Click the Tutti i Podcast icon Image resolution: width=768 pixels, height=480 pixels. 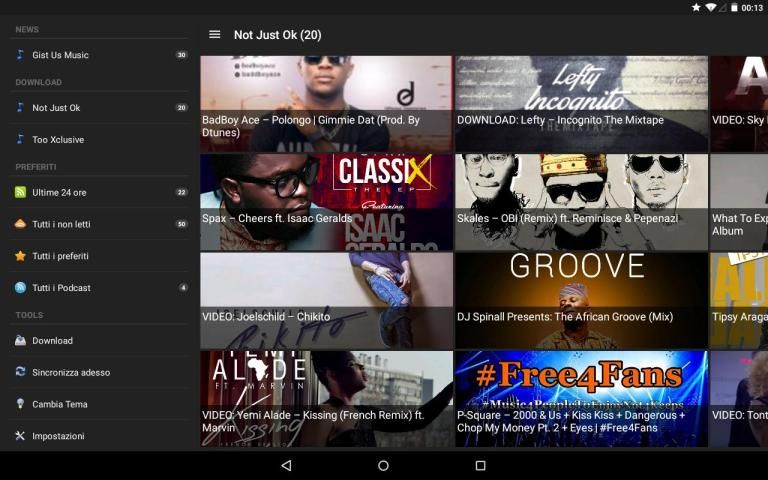pos(20,288)
